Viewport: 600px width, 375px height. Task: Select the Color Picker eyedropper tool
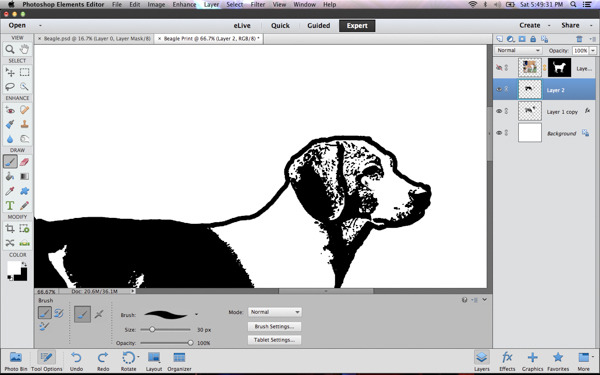pyautogui.click(x=10, y=191)
